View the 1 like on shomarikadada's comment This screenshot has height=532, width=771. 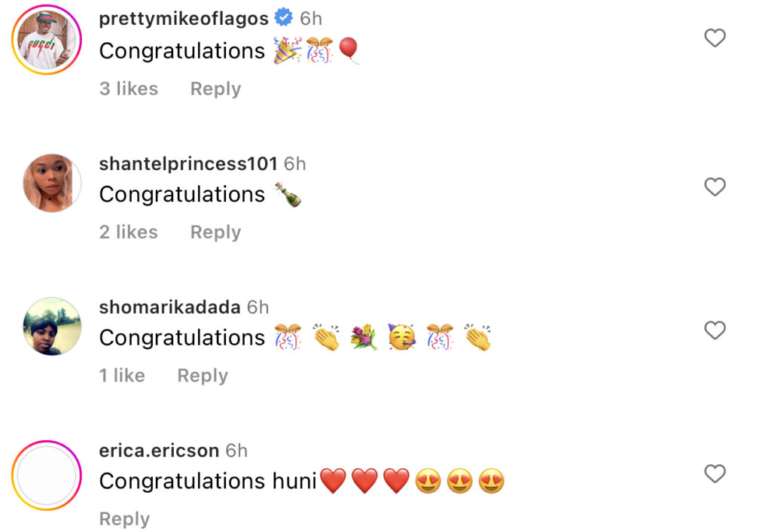point(122,375)
